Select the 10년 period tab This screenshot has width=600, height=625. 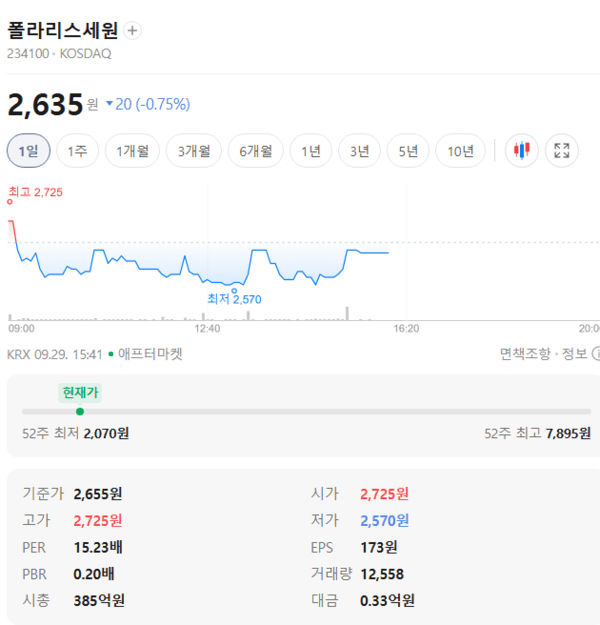(460, 151)
